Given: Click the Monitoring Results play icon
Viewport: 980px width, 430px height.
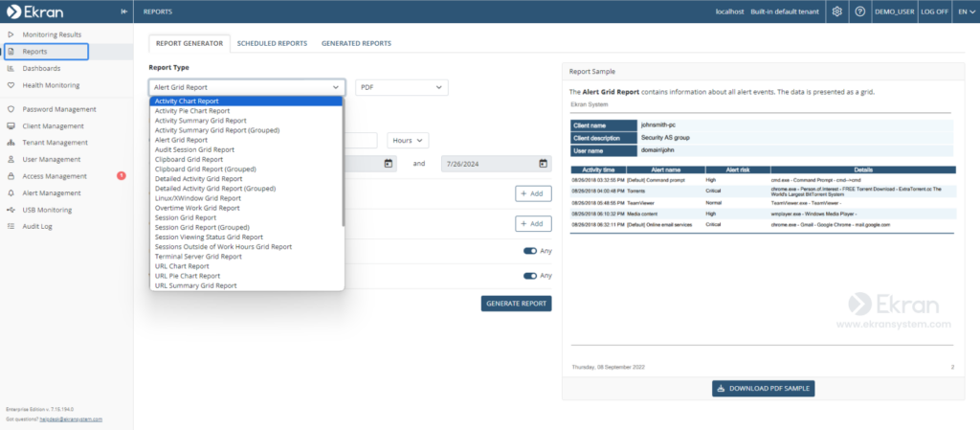Looking at the screenshot, I should coord(11,34).
